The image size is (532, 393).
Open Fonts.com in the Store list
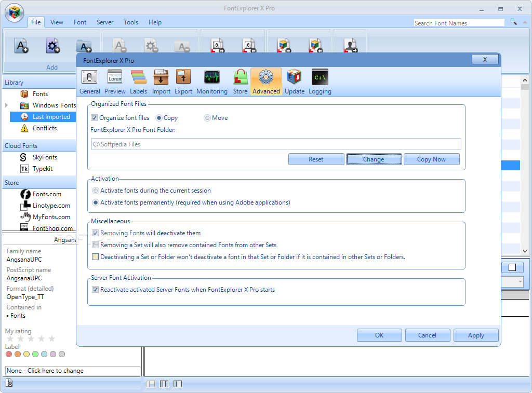coord(41,194)
